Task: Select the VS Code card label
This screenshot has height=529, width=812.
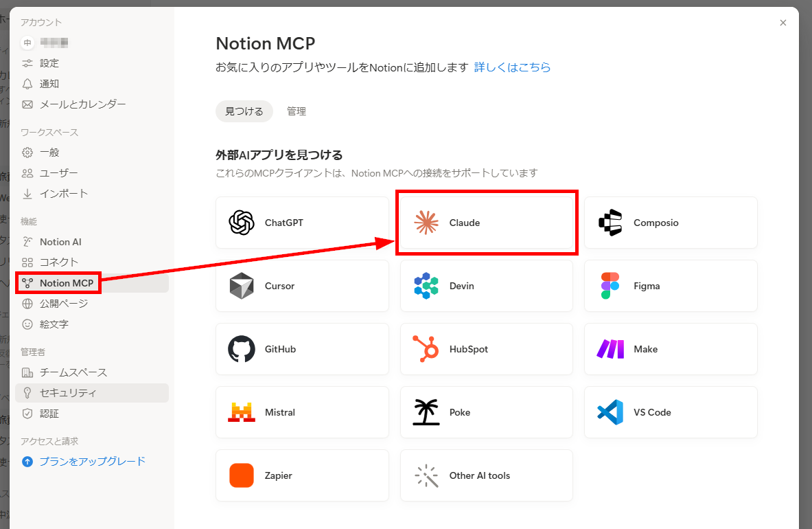Action: click(x=653, y=412)
